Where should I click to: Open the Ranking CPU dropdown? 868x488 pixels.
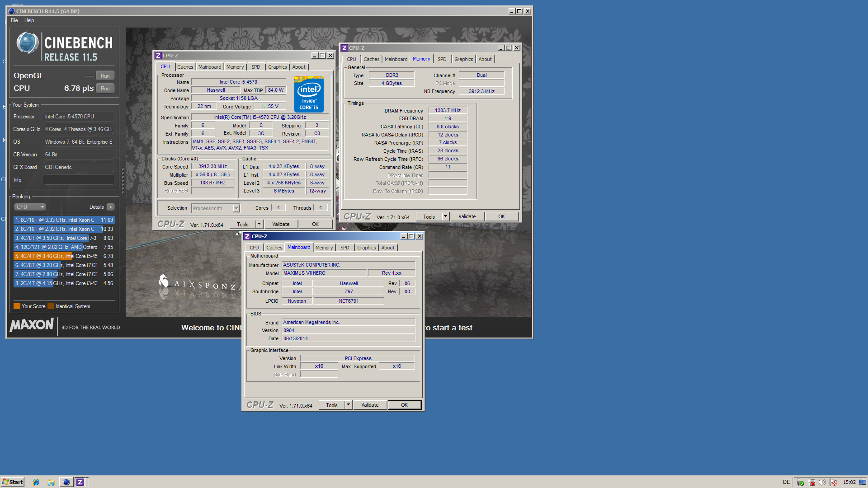pos(30,207)
